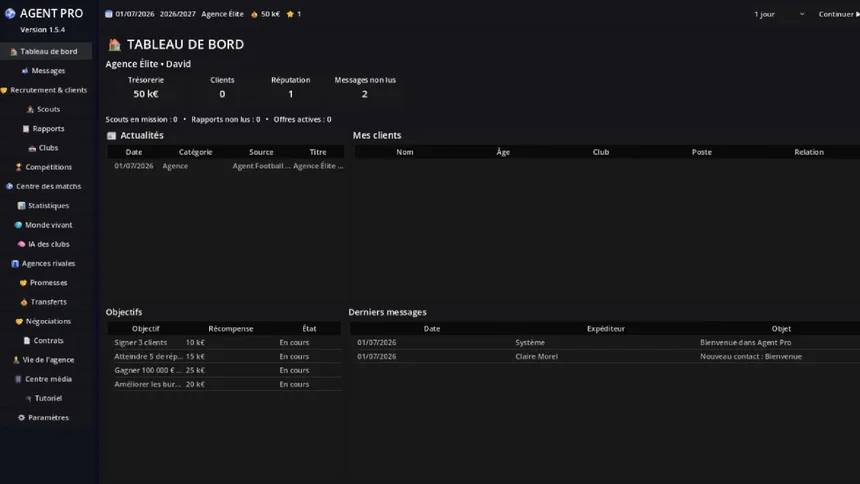The image size is (860, 484).
Task: Sort Actualités by Titre column
Action: [x=318, y=152]
